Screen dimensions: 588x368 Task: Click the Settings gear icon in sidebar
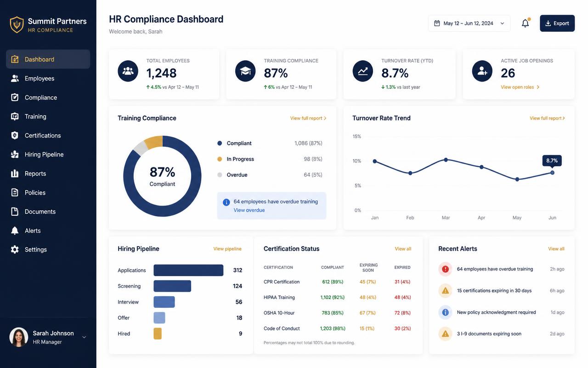[x=15, y=249]
